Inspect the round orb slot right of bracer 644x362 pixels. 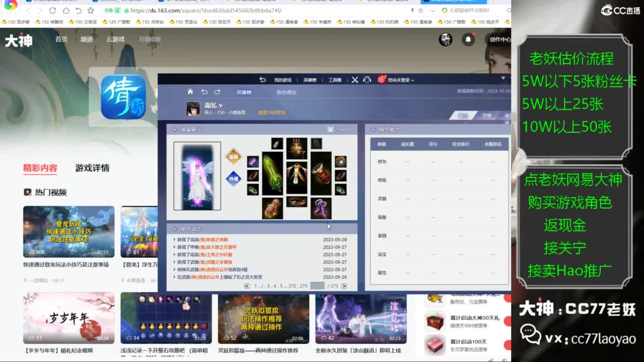click(x=341, y=161)
